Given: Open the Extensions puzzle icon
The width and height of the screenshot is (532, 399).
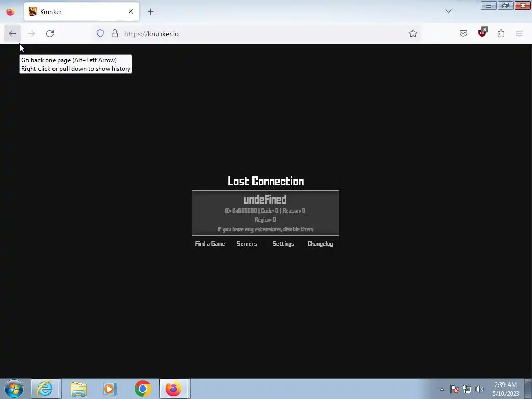Looking at the screenshot, I should (x=501, y=33).
